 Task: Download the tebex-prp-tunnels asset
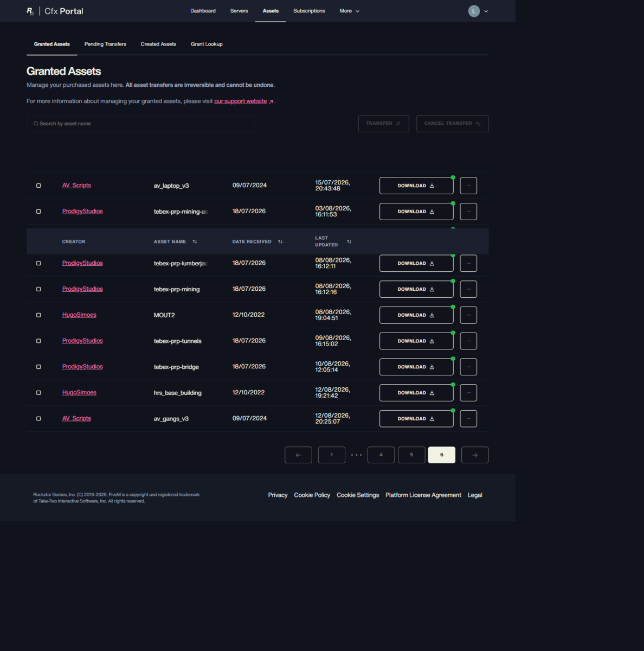coord(416,341)
